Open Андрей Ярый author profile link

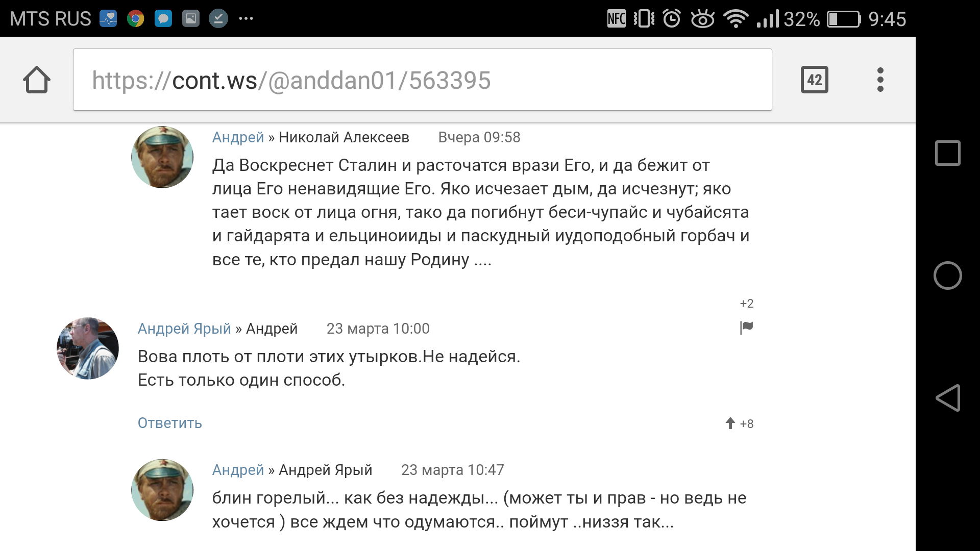pyautogui.click(x=184, y=329)
